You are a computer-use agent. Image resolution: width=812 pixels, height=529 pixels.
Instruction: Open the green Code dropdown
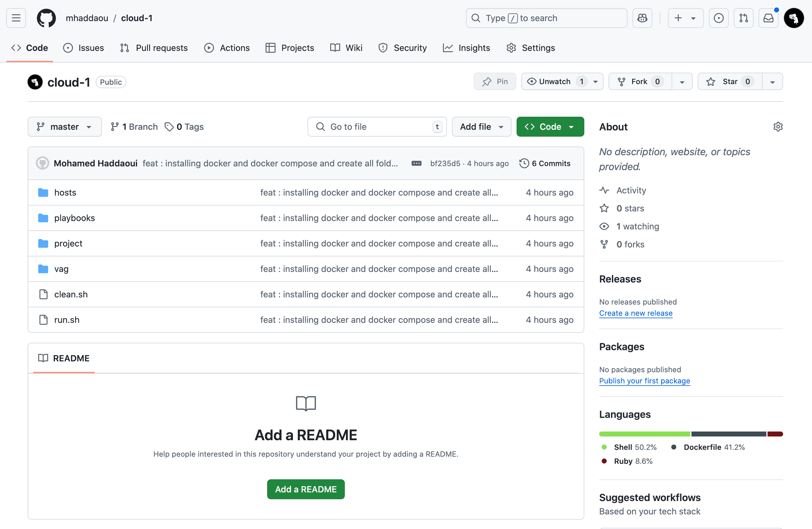tap(550, 127)
